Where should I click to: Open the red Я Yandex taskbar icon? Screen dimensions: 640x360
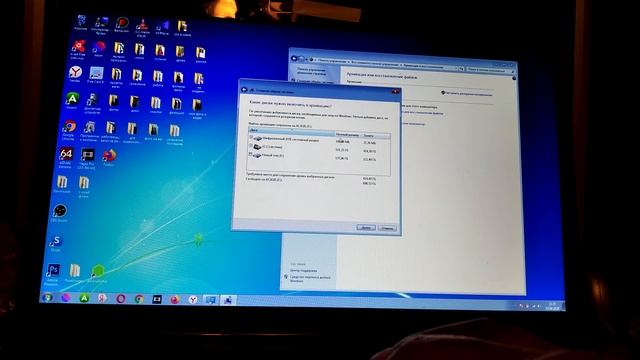(102, 298)
